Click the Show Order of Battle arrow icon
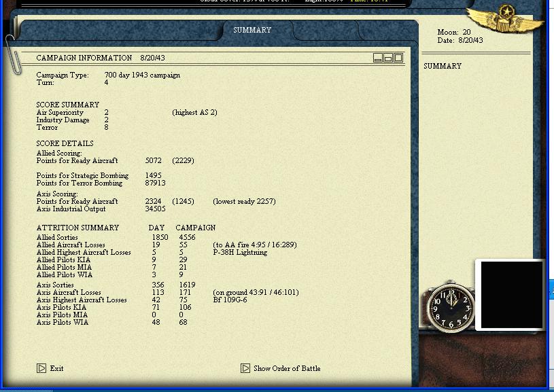The width and height of the screenshot is (554, 392). (x=245, y=368)
